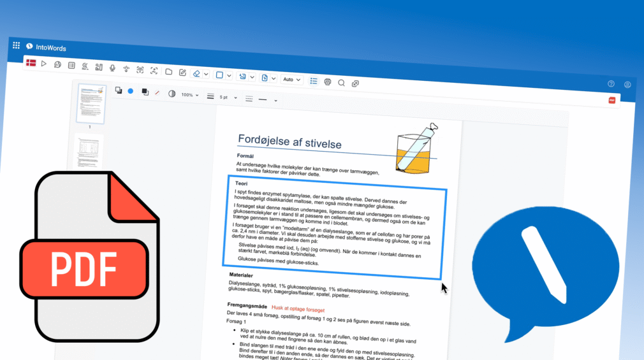Open the user profile icon

(627, 85)
